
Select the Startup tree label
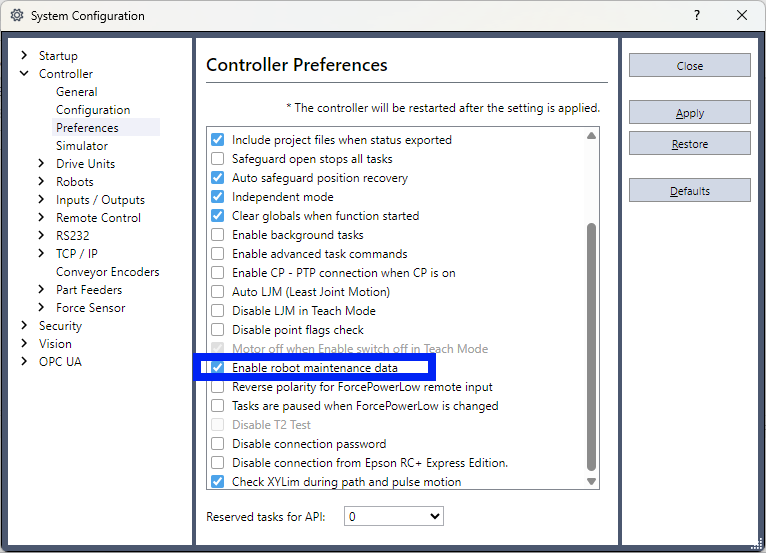click(58, 56)
